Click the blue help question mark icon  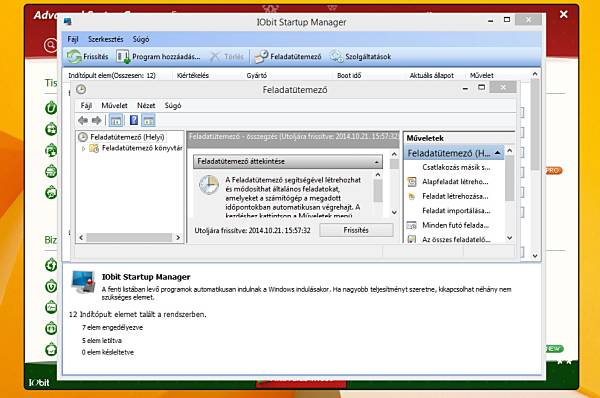(x=134, y=120)
